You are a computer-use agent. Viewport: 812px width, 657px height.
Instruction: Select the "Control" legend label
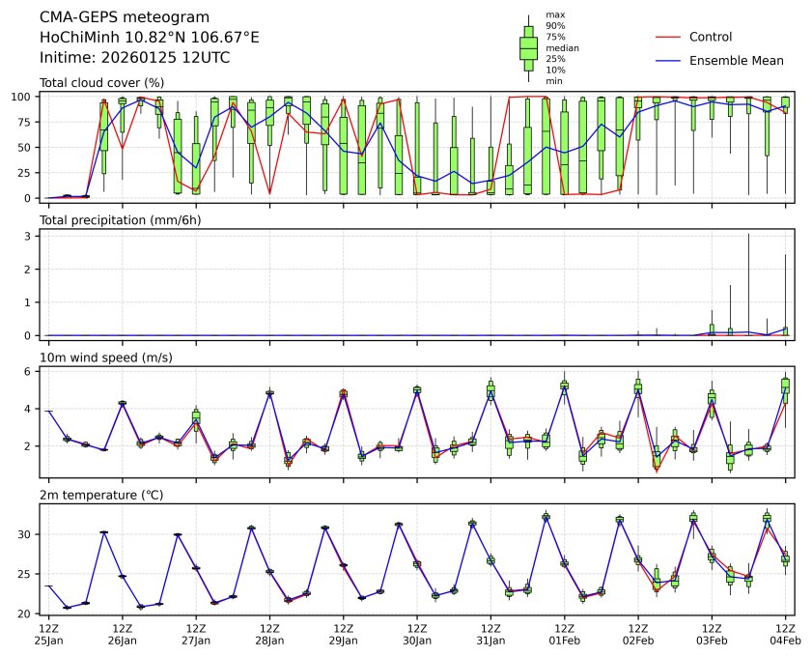pyautogui.click(x=711, y=37)
